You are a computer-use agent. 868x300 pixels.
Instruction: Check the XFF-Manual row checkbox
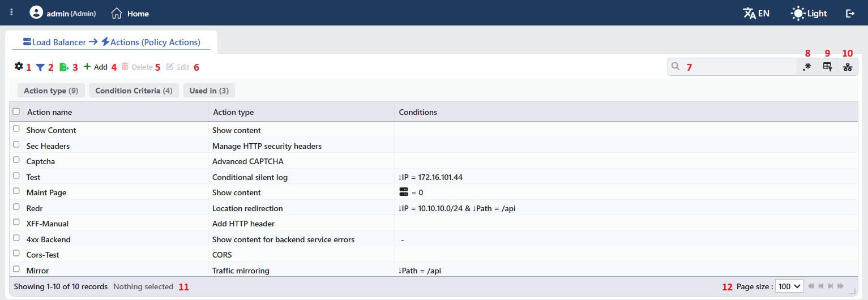coord(16,222)
